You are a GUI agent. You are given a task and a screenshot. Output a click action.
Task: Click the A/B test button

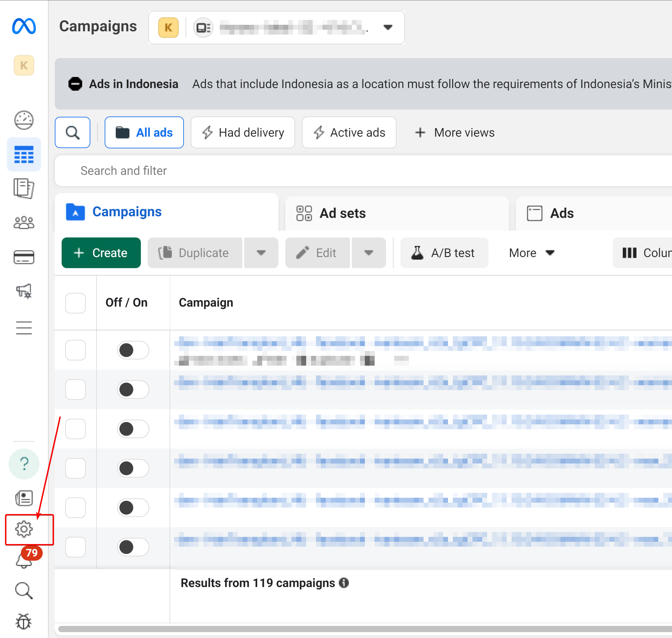pyautogui.click(x=444, y=253)
